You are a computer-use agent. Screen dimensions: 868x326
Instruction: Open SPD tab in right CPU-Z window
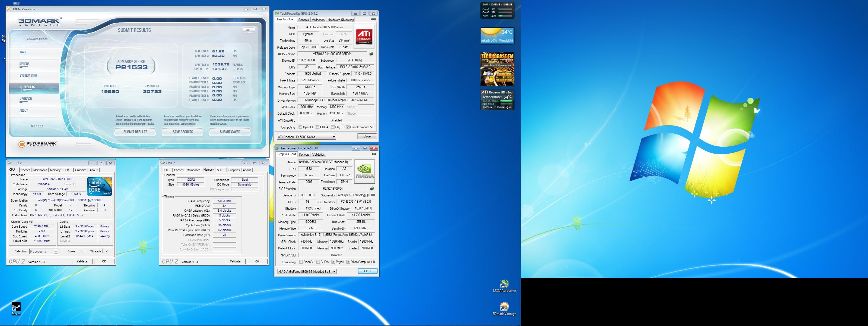pyautogui.click(x=220, y=170)
